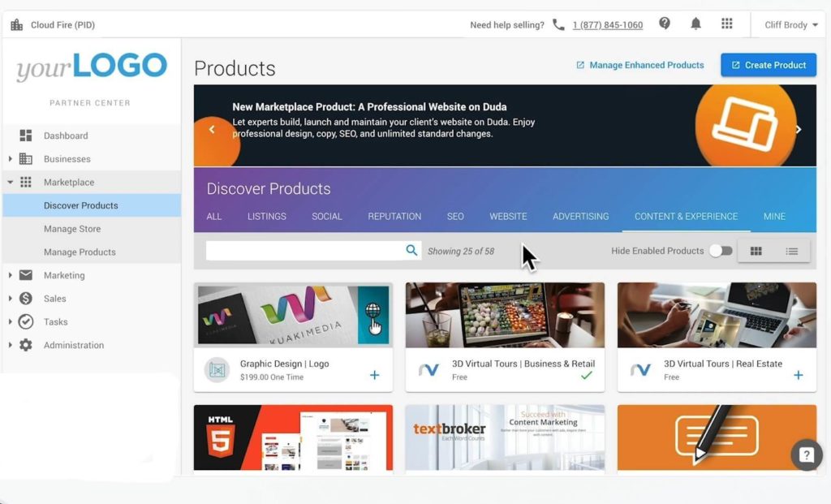
Task: Click the Create Product button
Action: 768,65
